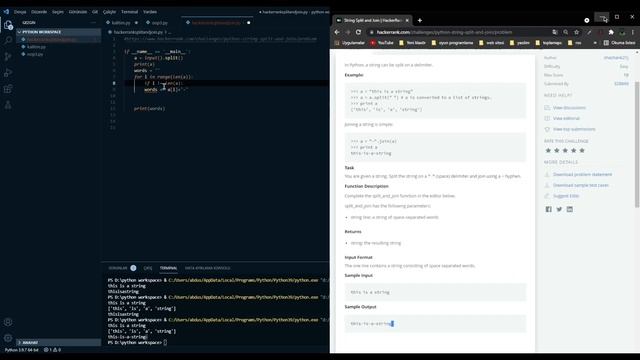The height and width of the screenshot is (360, 640).
Task: Open a new Chrome tab with plus button
Action: (420, 20)
